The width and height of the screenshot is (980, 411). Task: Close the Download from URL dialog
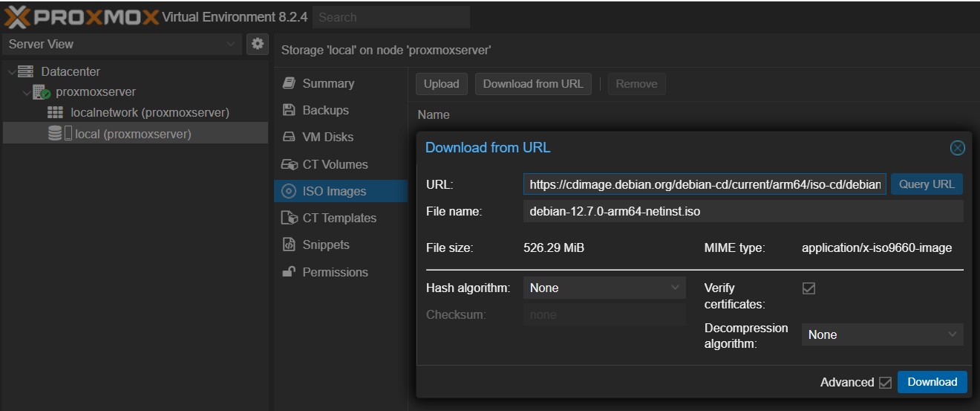[958, 148]
